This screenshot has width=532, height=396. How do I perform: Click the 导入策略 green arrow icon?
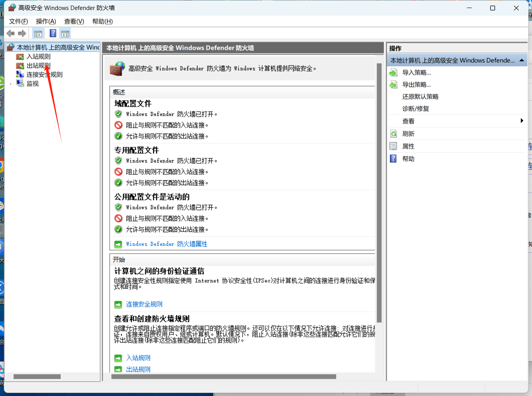[x=393, y=73]
